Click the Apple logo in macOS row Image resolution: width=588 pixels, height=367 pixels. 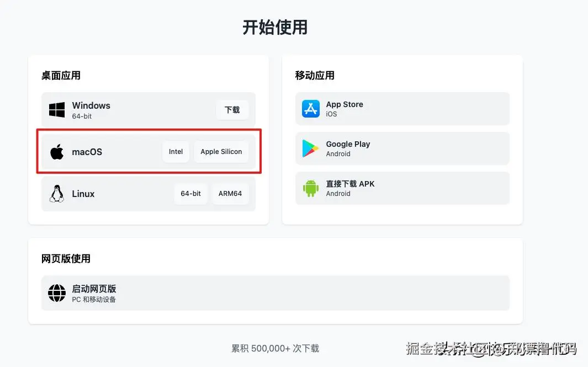click(x=57, y=151)
